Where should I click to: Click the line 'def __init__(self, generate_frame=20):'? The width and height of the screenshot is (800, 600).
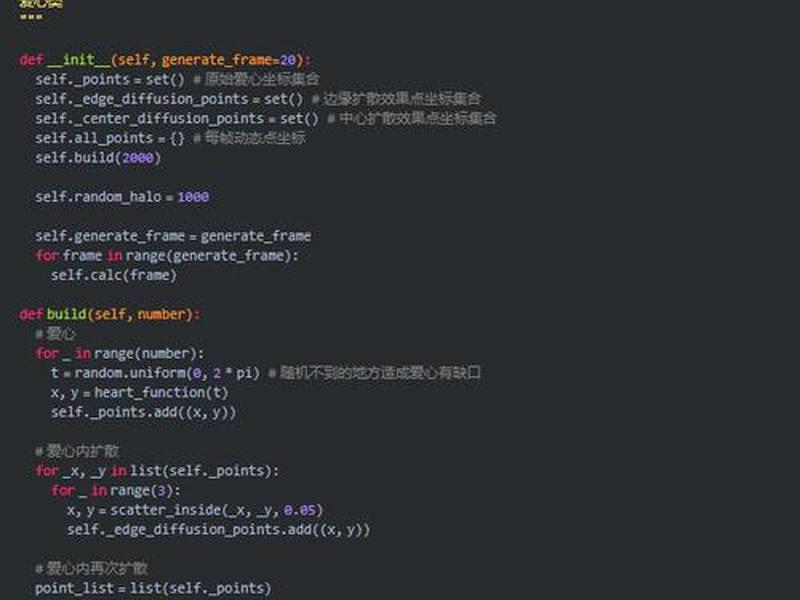(165, 60)
